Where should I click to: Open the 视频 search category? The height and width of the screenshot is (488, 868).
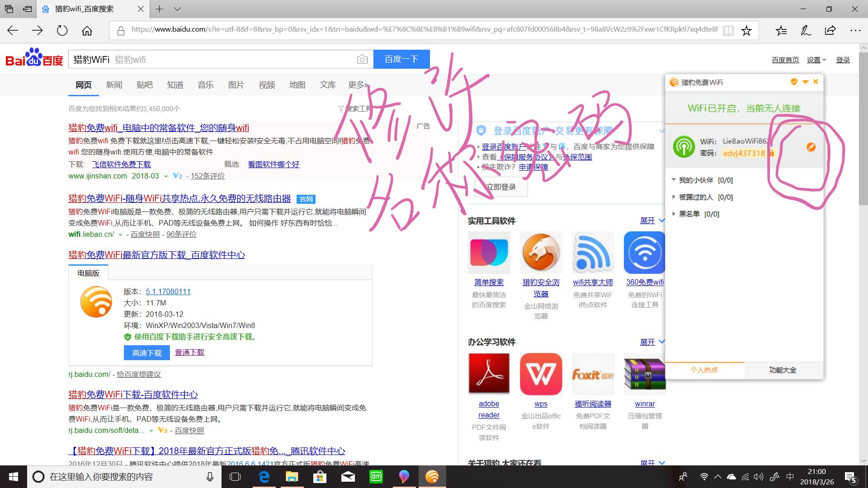click(266, 85)
